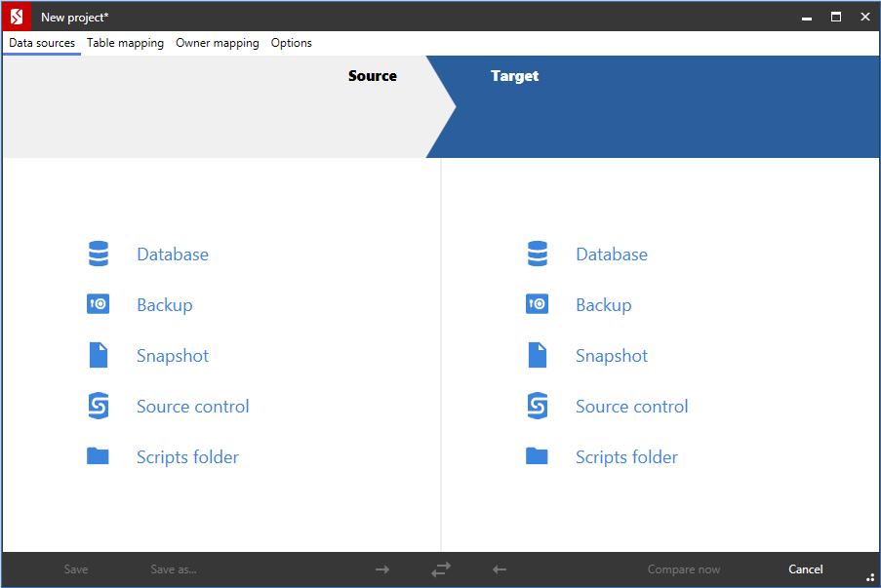Click the Source Database cylinder icon
Viewport: 881px width, 588px height.
coord(98,255)
